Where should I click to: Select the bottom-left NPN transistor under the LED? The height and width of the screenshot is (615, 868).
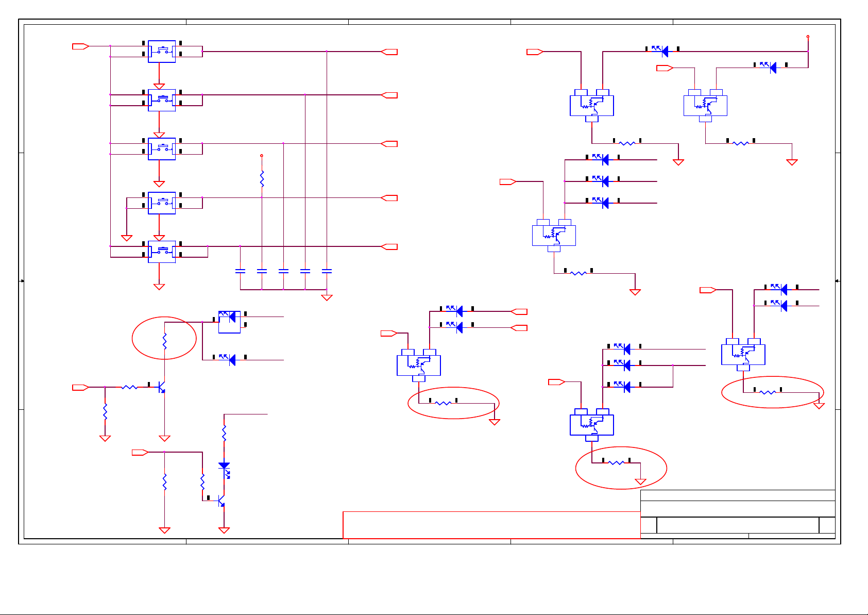pos(221,501)
